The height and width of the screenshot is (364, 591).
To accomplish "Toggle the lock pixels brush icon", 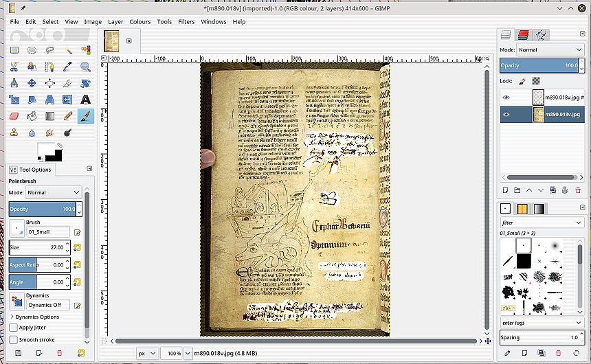I will click(x=522, y=80).
